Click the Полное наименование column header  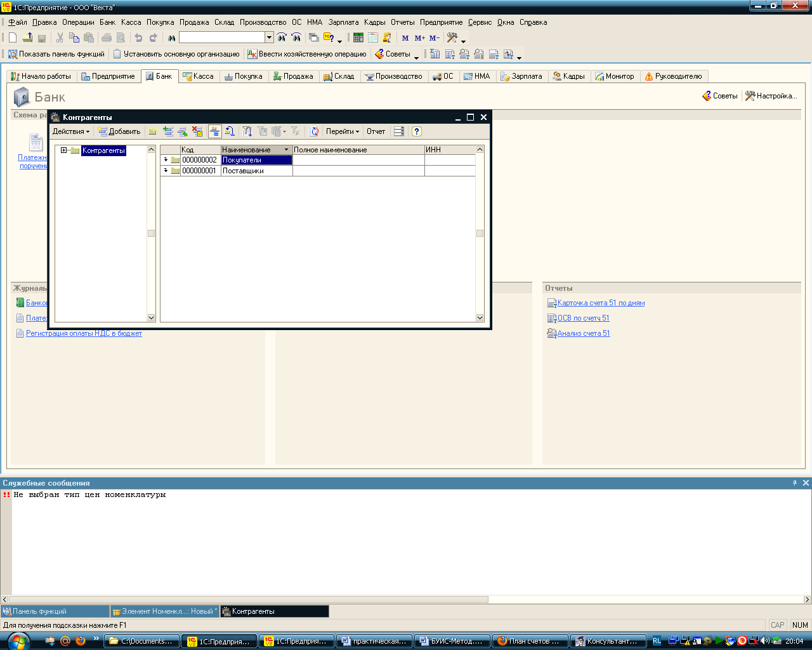point(358,150)
